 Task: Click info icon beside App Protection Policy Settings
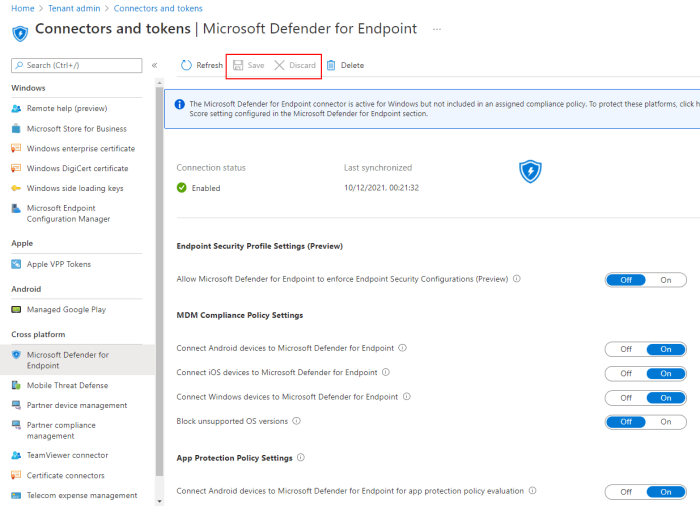pyautogui.click(x=301, y=458)
